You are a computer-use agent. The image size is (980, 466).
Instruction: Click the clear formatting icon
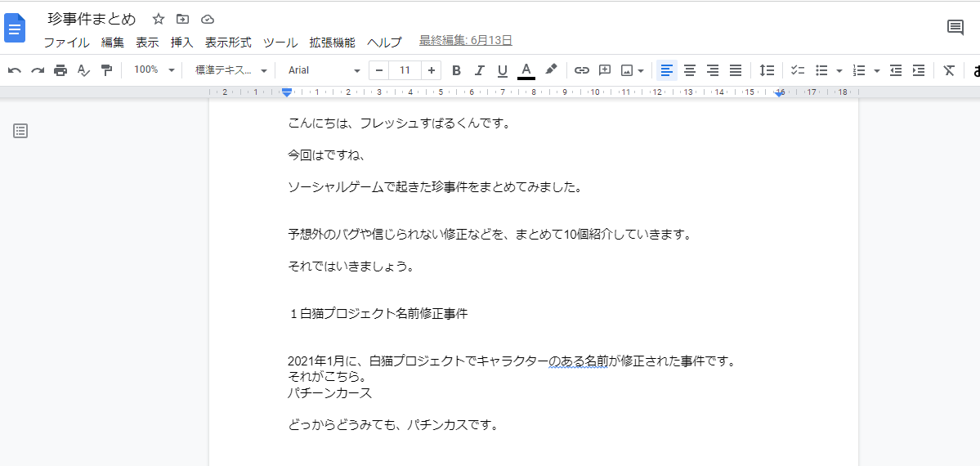coord(948,70)
